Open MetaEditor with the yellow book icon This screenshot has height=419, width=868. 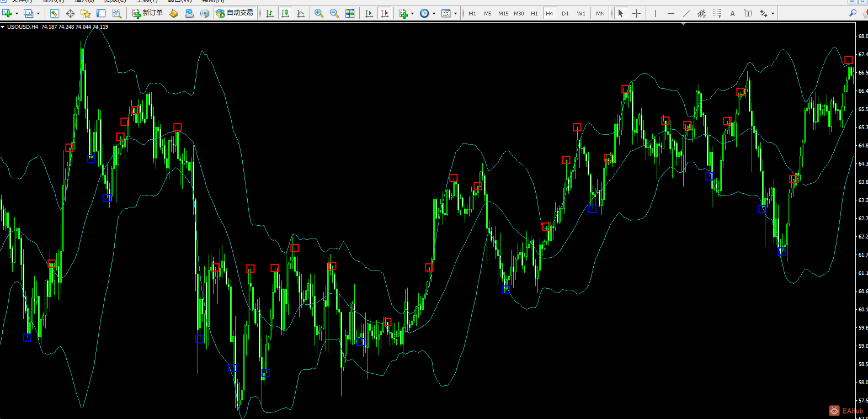coord(174,13)
